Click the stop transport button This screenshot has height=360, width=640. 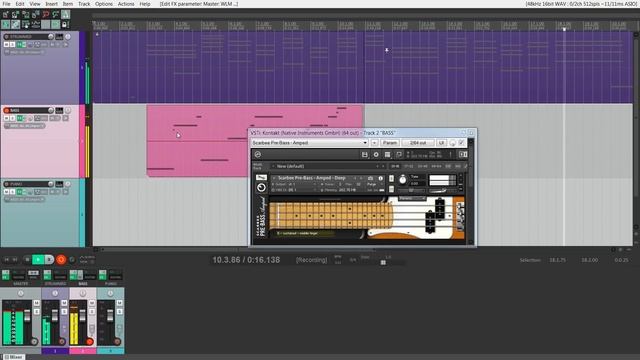tap(27, 259)
